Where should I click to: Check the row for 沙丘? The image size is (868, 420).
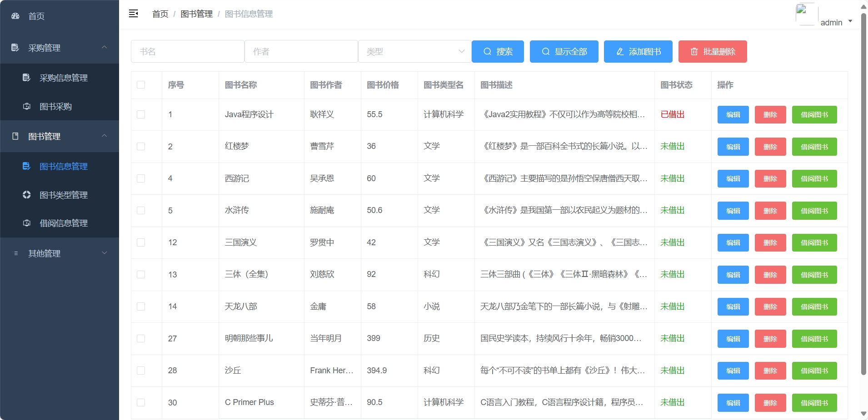pos(141,371)
